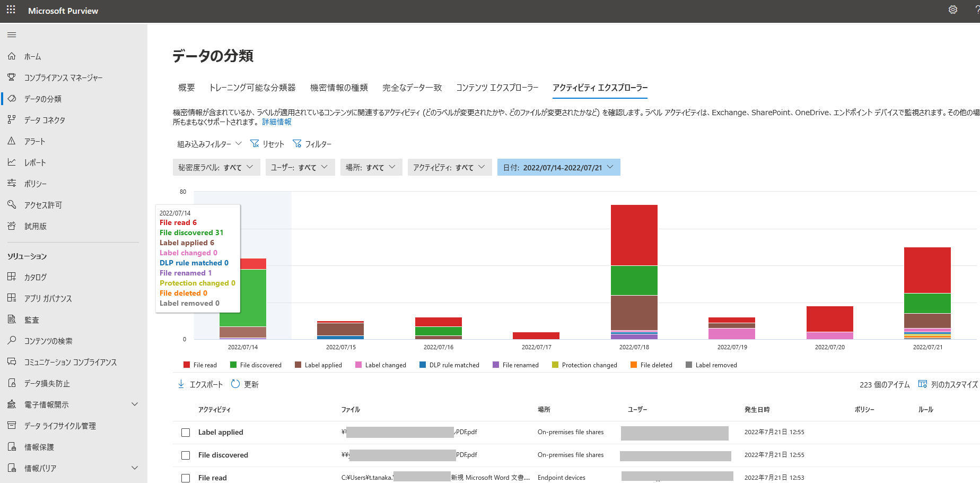The image size is (980, 483).
Task: Toggle Label changed series in legend
Action: pos(380,365)
